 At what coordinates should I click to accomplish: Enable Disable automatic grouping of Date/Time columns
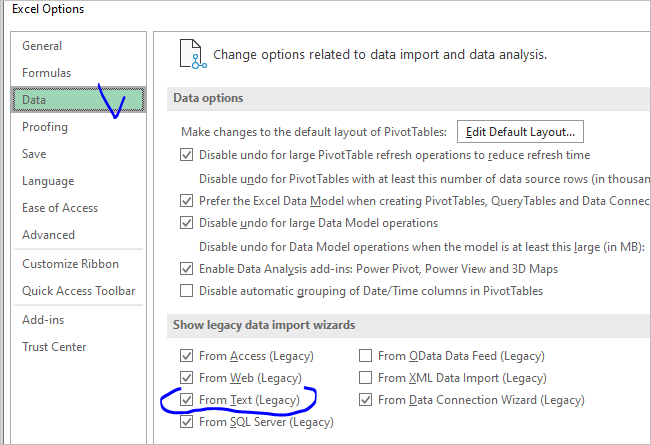click(186, 291)
